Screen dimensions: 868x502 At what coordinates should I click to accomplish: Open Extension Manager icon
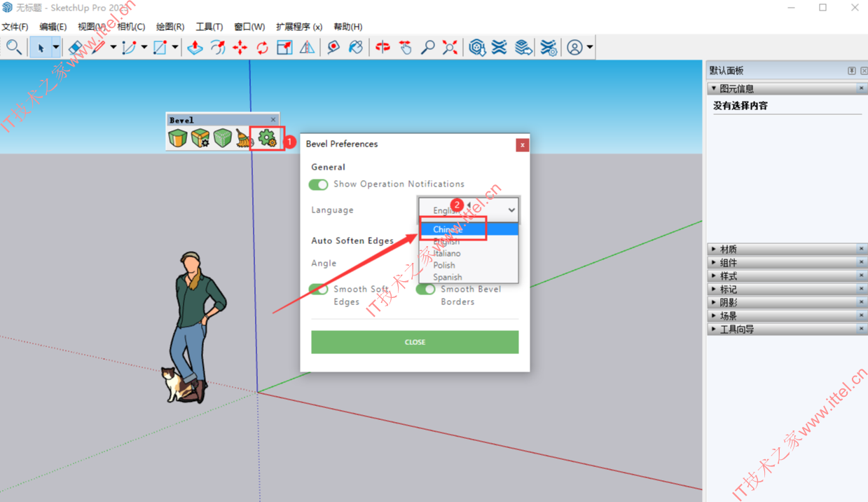(x=548, y=48)
